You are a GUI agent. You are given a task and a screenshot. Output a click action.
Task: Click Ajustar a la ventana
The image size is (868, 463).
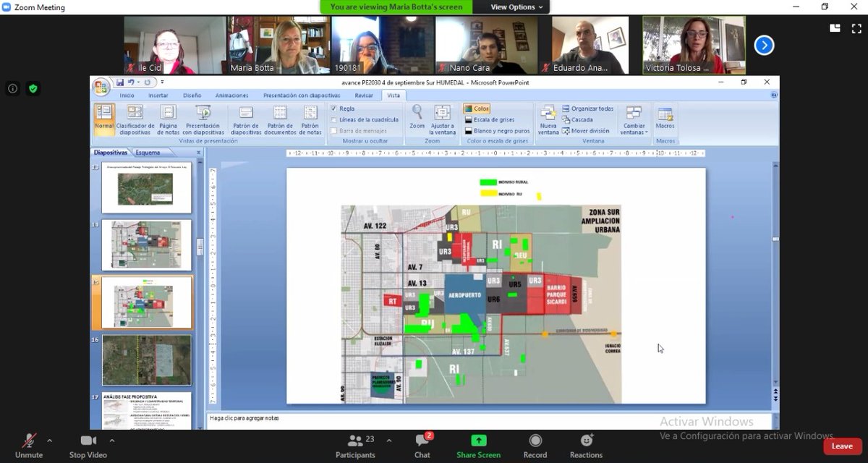(x=443, y=120)
